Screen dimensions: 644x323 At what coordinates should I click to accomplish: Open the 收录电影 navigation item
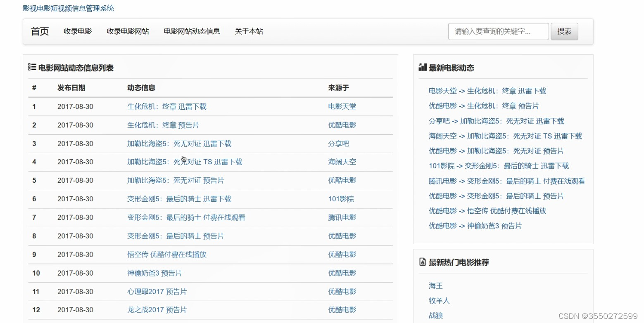77,31
